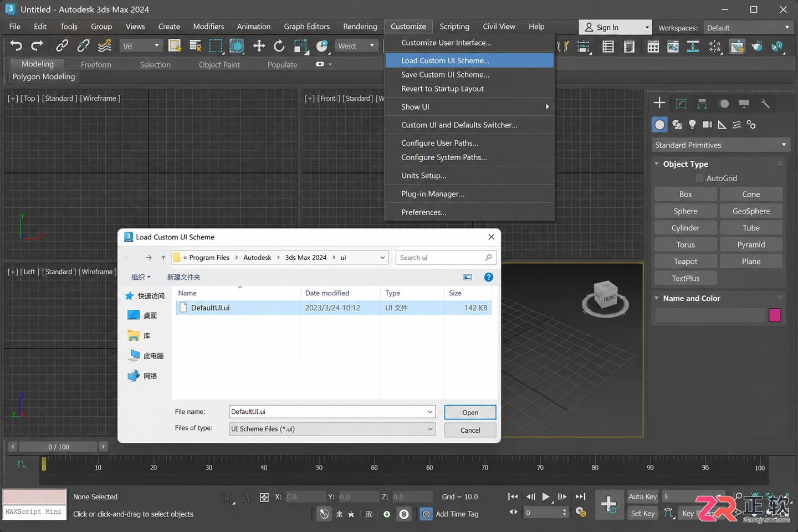Open the Show UI submenu
This screenshot has width=798, height=532.
tap(470, 107)
